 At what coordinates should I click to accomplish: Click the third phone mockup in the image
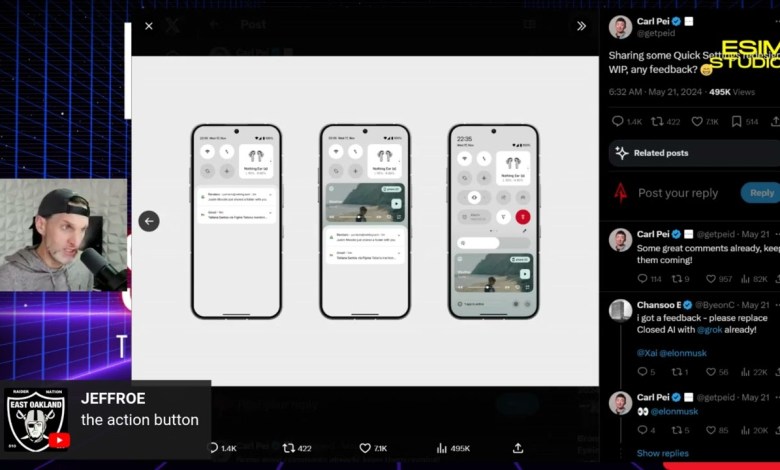(493, 221)
